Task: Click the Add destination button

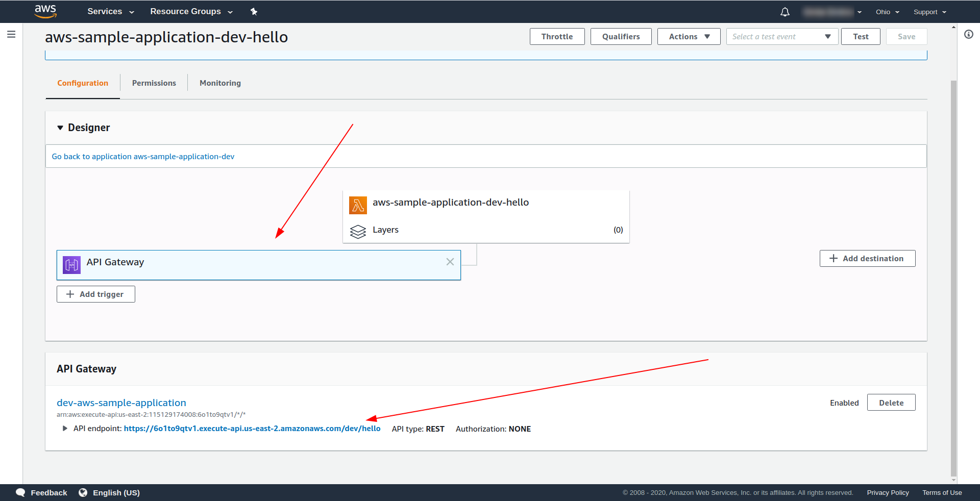Action: pyautogui.click(x=867, y=258)
